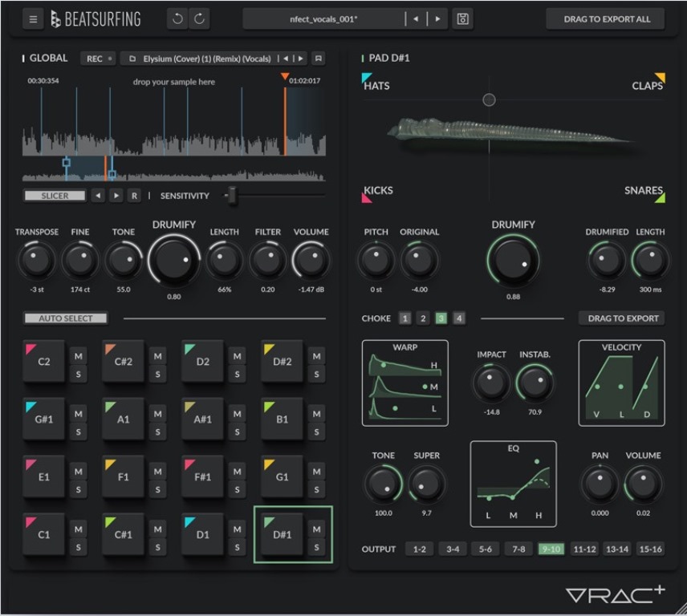Select choke group 1
The image size is (687, 616).
pos(404,318)
